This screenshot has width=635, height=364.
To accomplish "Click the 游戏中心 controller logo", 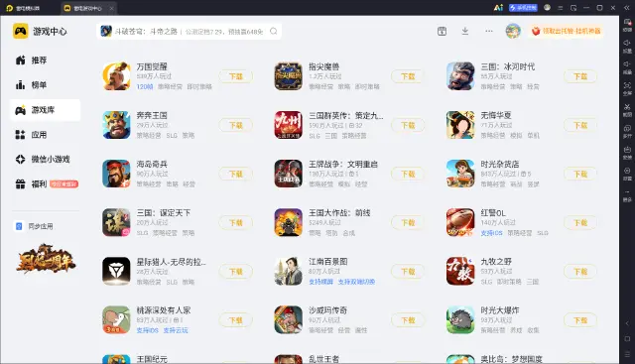I will click(20, 31).
